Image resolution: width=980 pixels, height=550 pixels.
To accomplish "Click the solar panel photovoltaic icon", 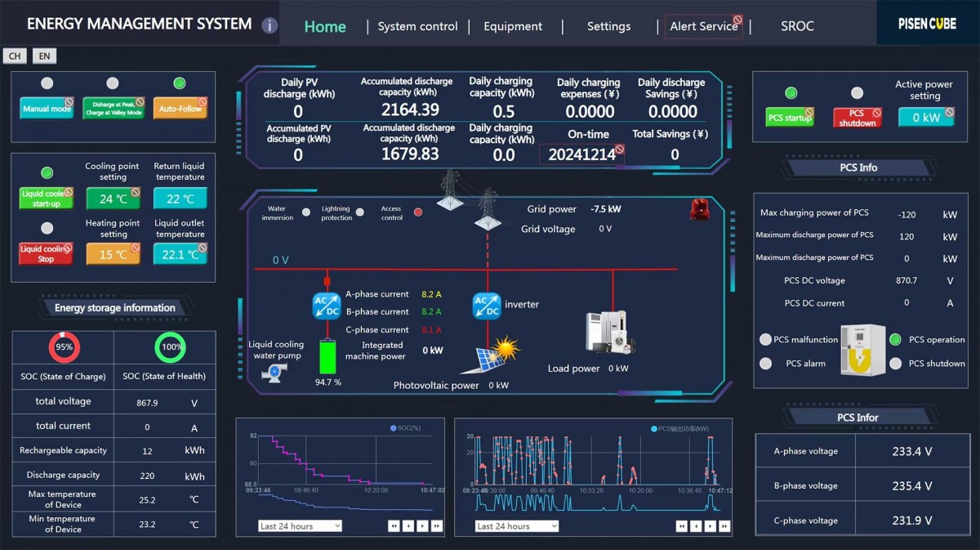I will click(493, 356).
